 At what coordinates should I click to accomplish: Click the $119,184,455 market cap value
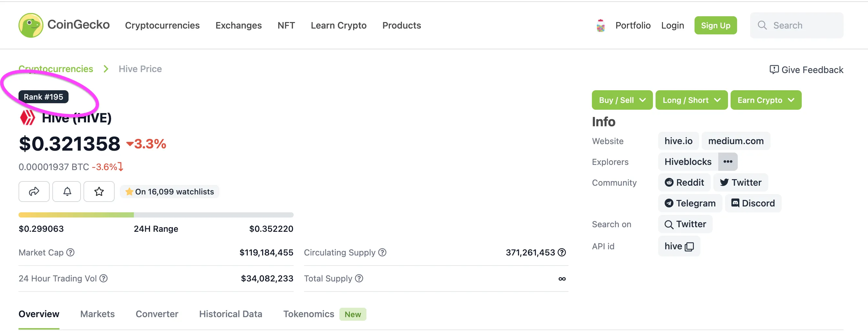pyautogui.click(x=266, y=253)
